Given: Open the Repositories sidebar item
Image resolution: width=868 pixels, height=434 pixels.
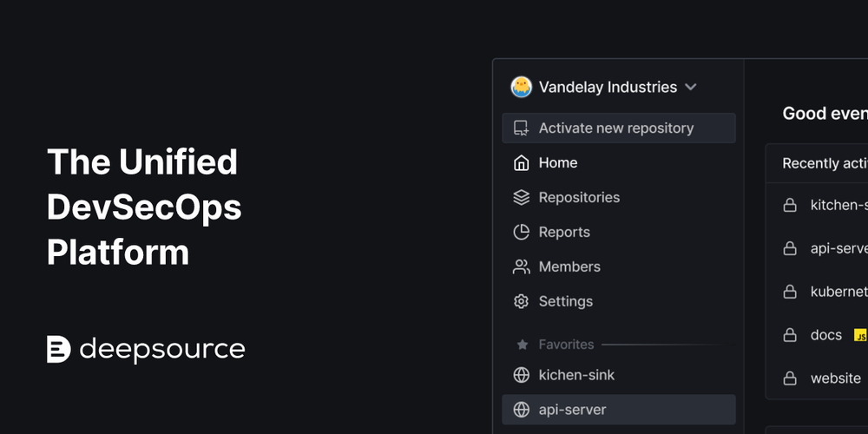Looking at the screenshot, I should click(x=618, y=198).
